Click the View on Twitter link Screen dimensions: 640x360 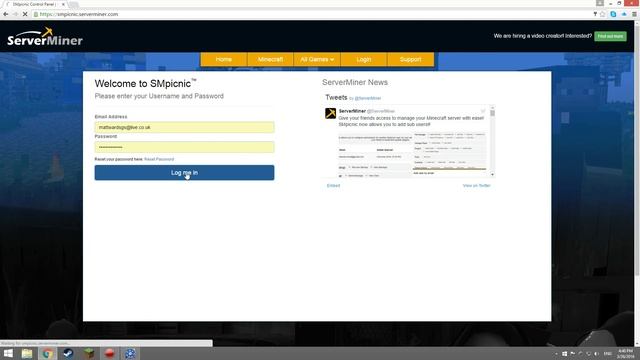[476, 186]
